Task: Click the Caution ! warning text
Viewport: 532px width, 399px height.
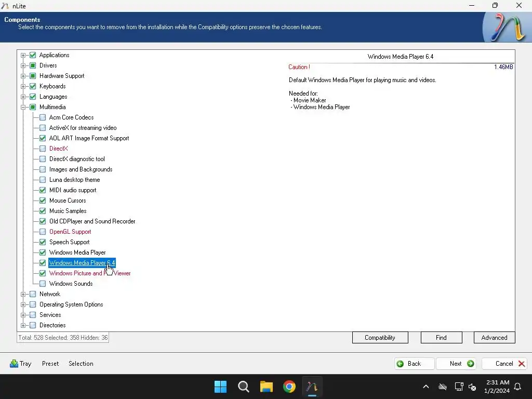Action: pos(299,67)
